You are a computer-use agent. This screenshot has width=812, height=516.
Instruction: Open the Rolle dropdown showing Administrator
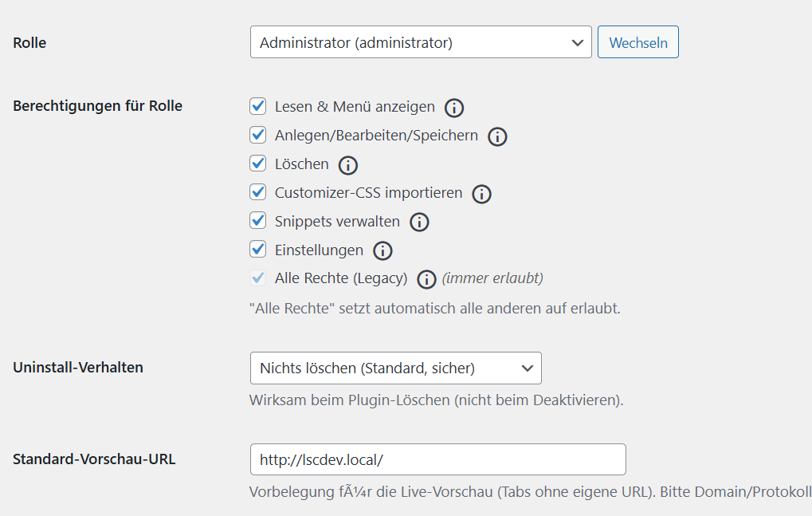click(421, 42)
